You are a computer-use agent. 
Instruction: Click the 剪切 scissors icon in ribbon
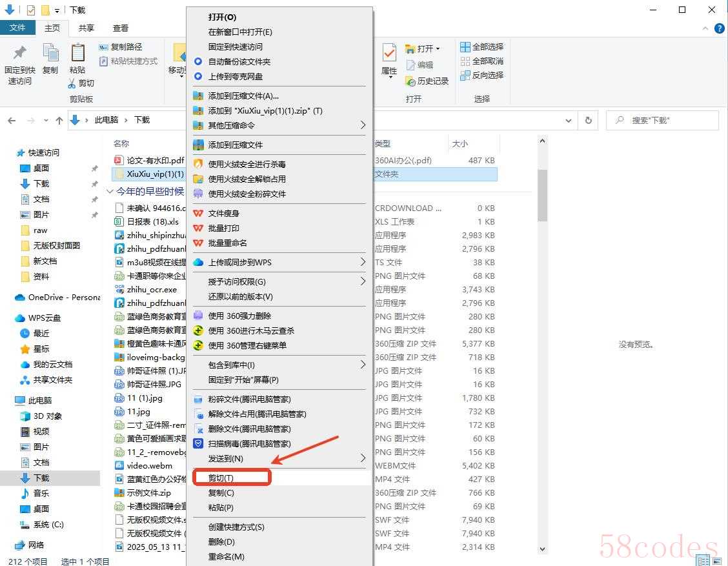point(72,83)
